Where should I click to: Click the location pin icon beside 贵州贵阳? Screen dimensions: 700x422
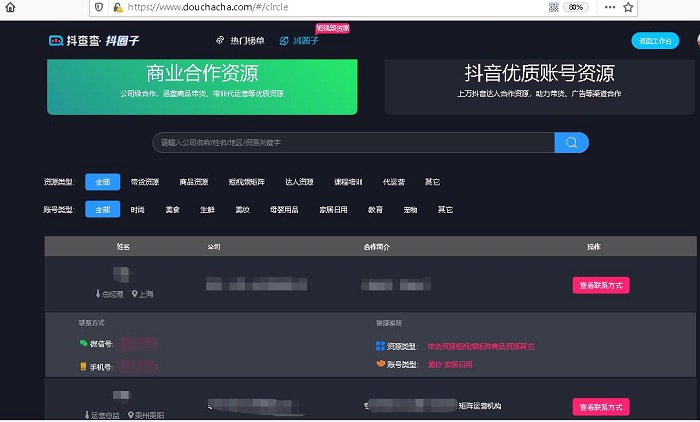pos(130,415)
